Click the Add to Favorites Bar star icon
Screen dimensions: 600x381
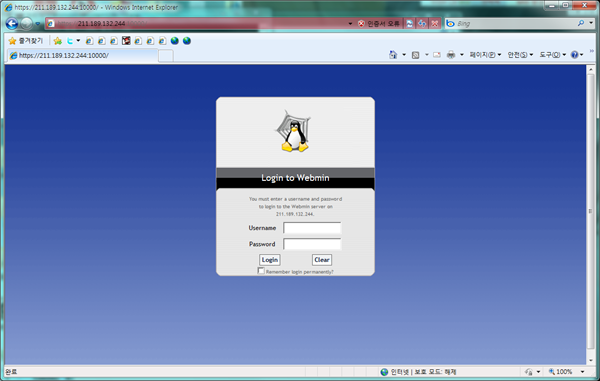point(58,41)
